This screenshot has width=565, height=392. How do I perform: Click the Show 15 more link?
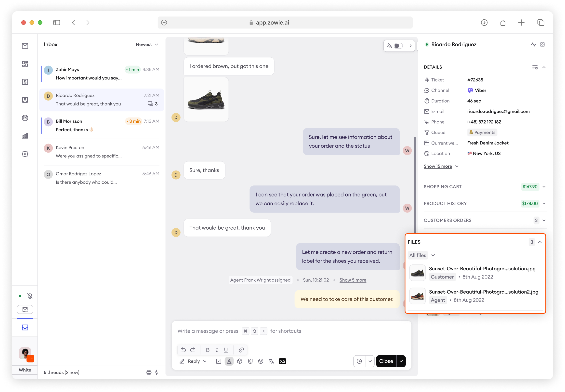438,166
